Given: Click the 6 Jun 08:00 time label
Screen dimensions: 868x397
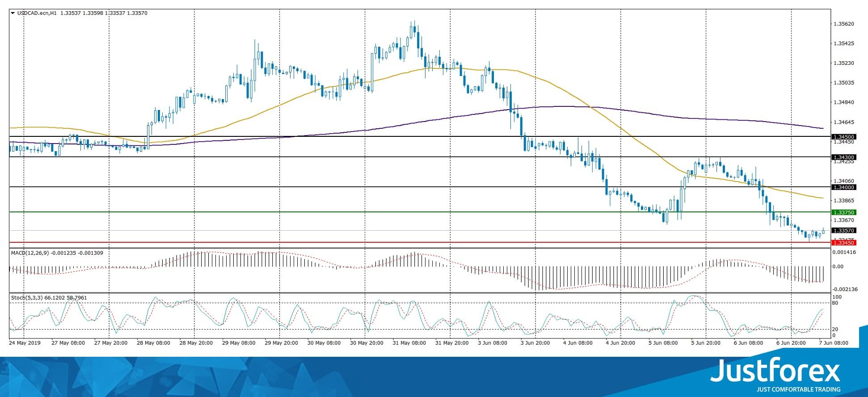Looking at the screenshot, I should (748, 343).
